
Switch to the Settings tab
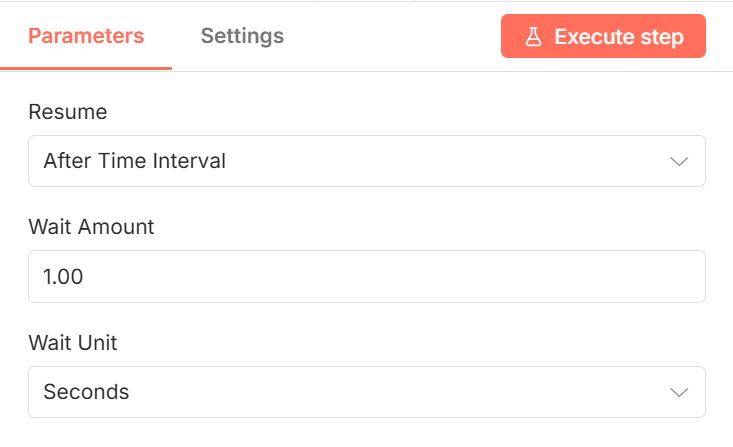coord(242,36)
